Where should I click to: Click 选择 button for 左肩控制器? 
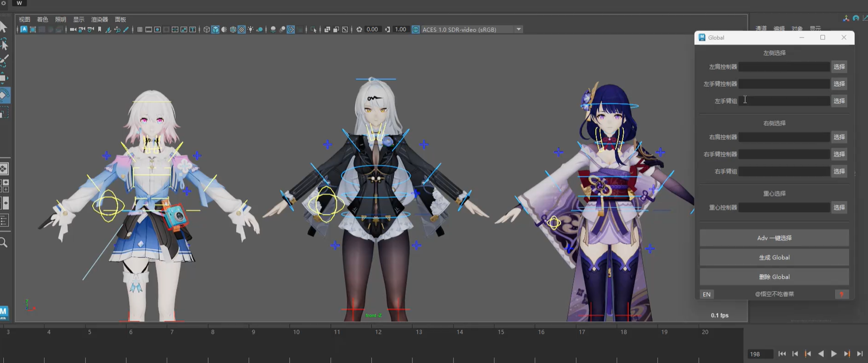tap(839, 67)
